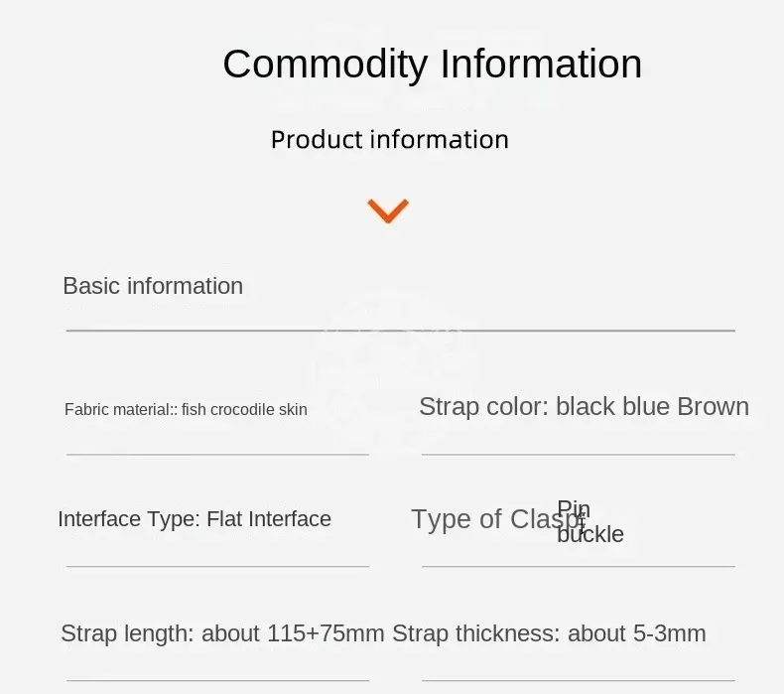Click the Strap thickness about 5-3mm text
784x694 pixels.
coord(549,633)
